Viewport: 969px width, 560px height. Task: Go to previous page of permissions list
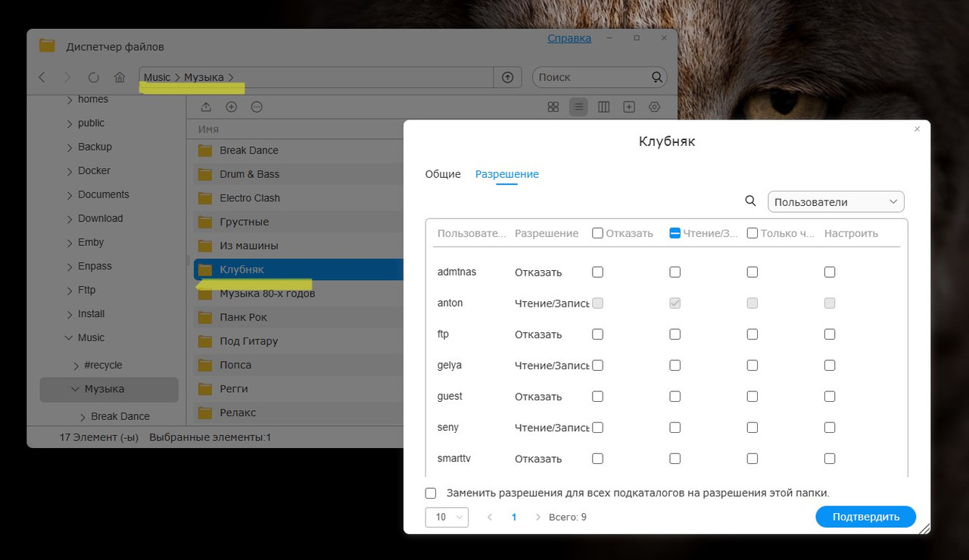490,518
